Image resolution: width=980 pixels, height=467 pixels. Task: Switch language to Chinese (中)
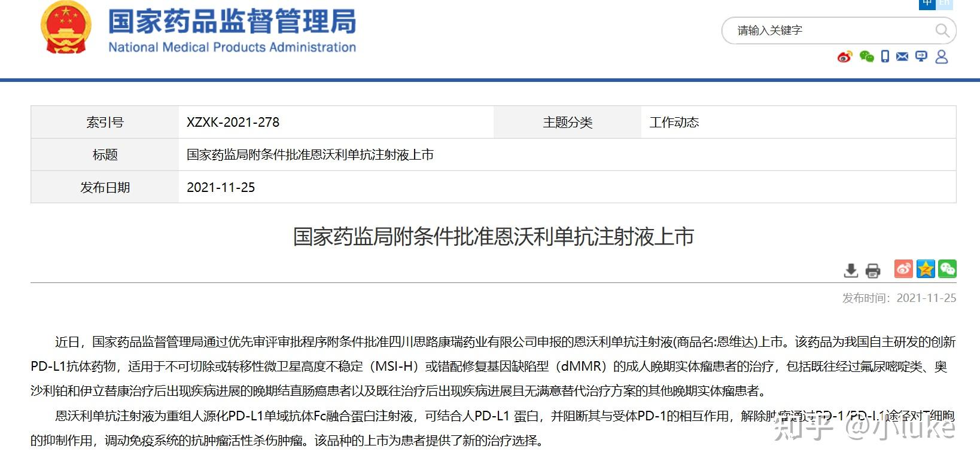(x=927, y=4)
